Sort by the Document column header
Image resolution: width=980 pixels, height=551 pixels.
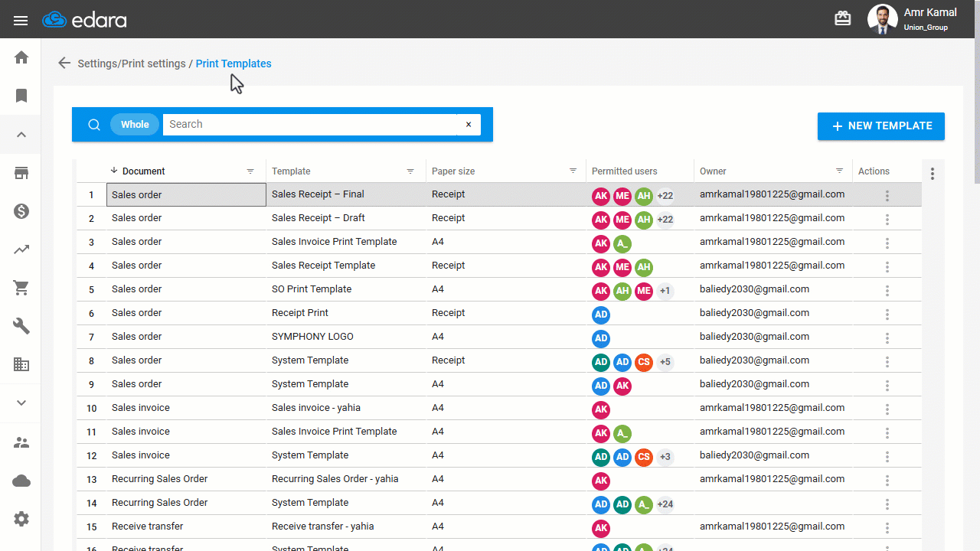[x=143, y=171]
